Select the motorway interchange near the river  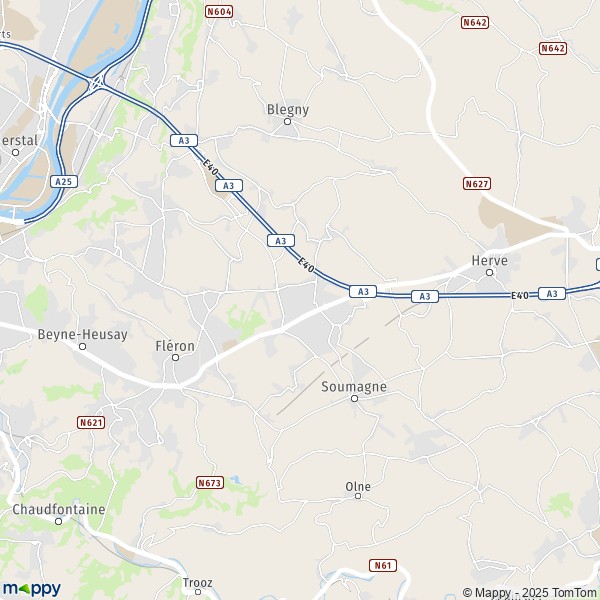(x=97, y=83)
